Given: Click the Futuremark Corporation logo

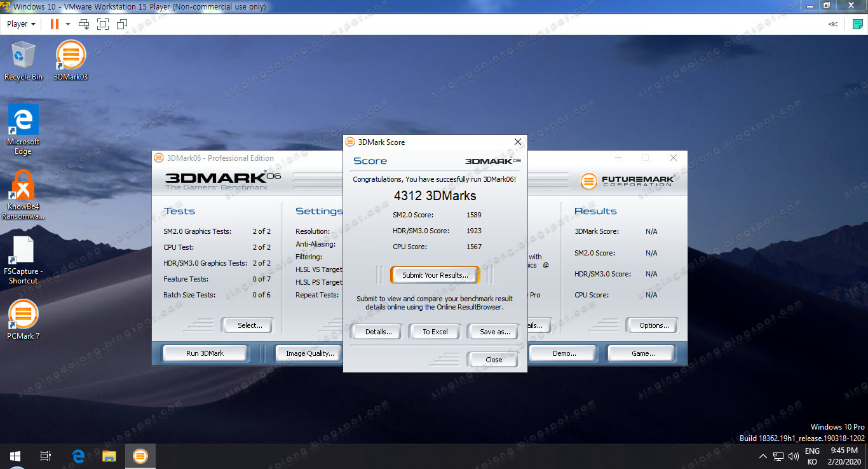Looking at the screenshot, I should [x=627, y=181].
